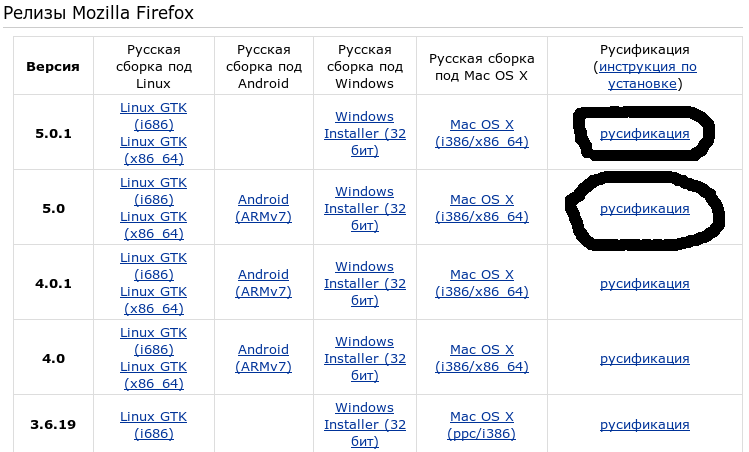Image resolution: width=749 pixels, height=452 pixels.
Task: Open Android ARMv7 build for version 4.0.1
Action: coord(263,283)
